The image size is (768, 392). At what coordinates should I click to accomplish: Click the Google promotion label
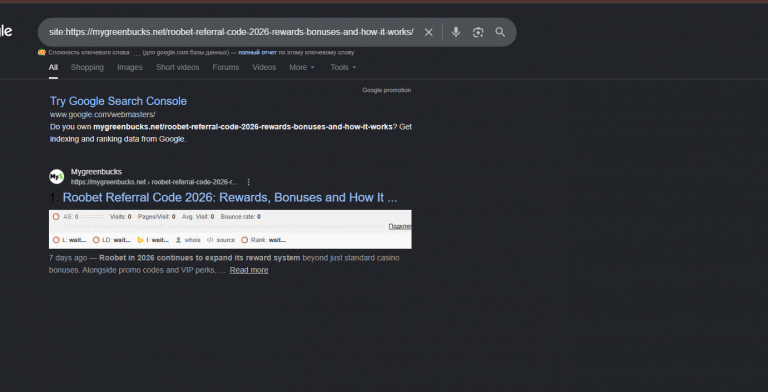click(x=386, y=90)
